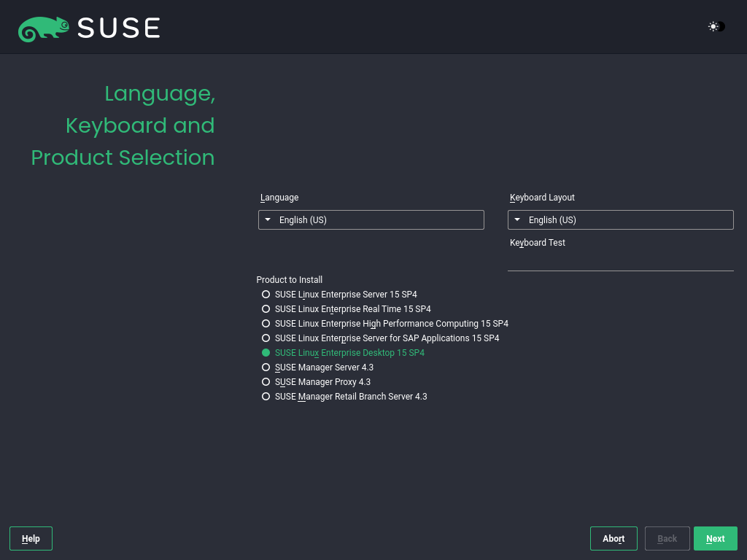
Task: Click the Language, Keyboard and Product Selection heading
Action: pyautogui.click(x=123, y=125)
